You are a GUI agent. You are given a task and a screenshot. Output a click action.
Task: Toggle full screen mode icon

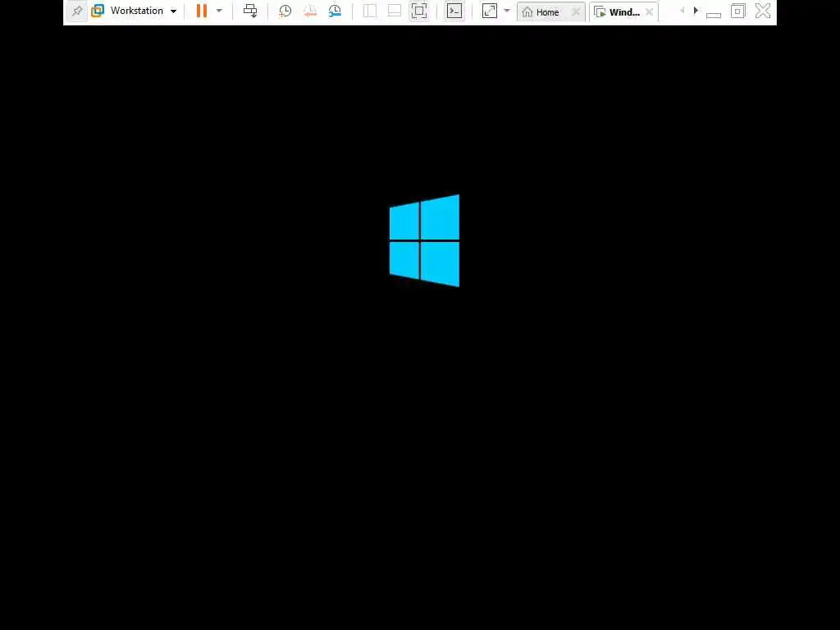[x=419, y=11]
